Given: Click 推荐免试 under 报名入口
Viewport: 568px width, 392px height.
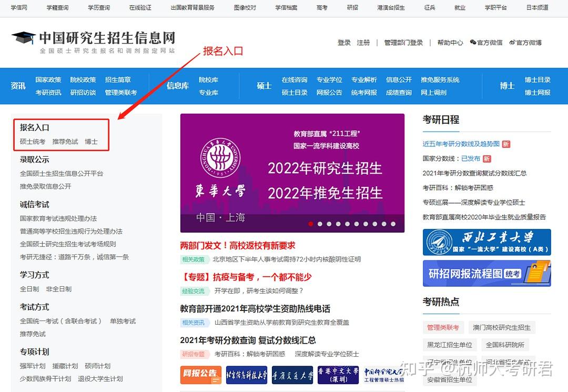Looking at the screenshot, I should [x=65, y=142].
